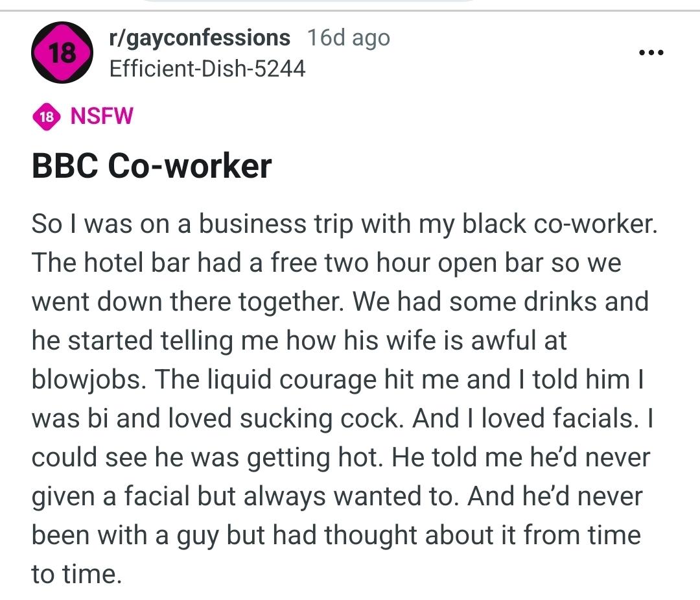
Task: Open the post titled BBC Co-worker
Action: pyautogui.click(x=152, y=166)
